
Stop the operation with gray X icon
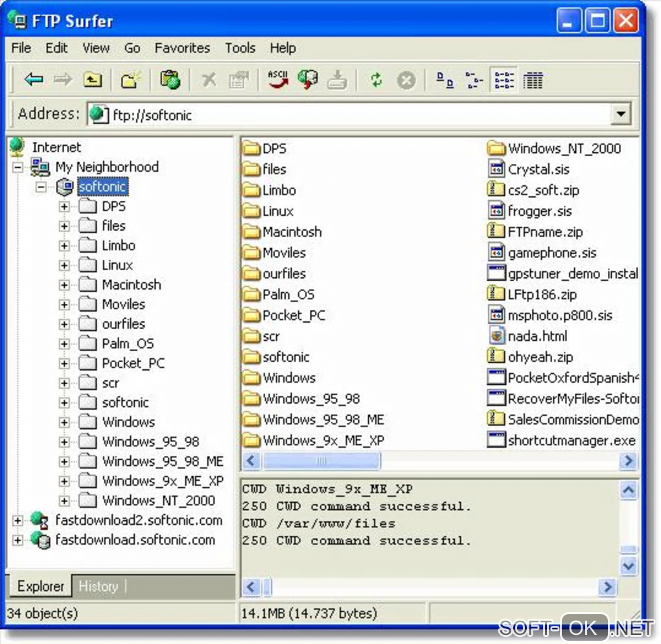tap(406, 80)
